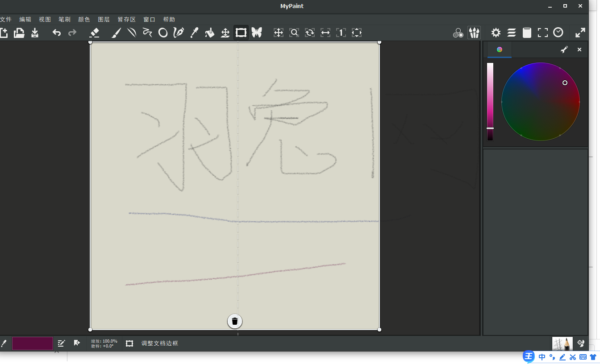This screenshot has width=600, height=364.
Task: Open the 笔刷 menu
Action: tap(64, 20)
